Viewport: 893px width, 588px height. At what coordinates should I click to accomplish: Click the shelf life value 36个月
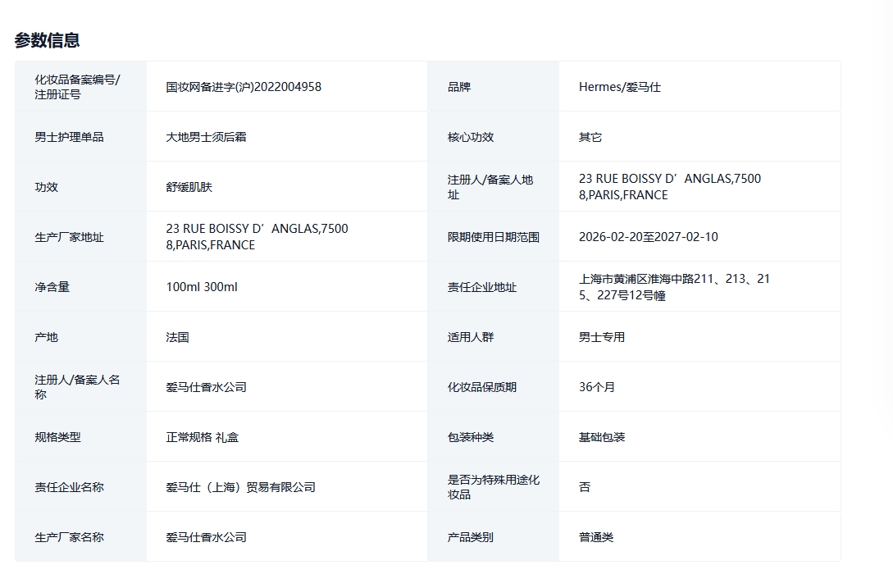[x=596, y=387]
